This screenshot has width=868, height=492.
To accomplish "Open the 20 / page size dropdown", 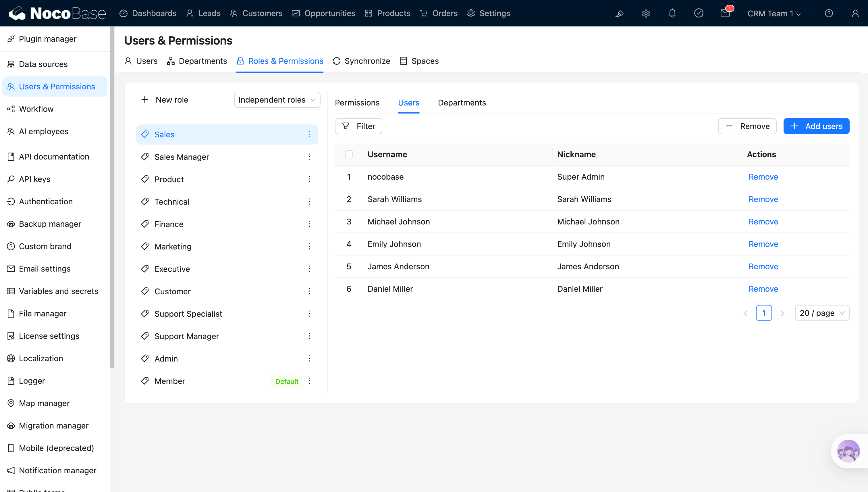I will coord(822,313).
